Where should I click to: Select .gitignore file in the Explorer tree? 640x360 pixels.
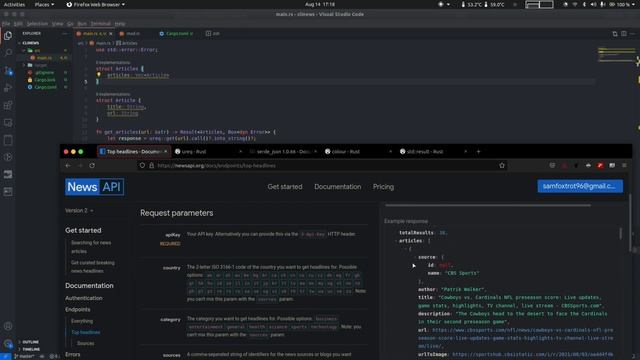[x=44, y=72]
